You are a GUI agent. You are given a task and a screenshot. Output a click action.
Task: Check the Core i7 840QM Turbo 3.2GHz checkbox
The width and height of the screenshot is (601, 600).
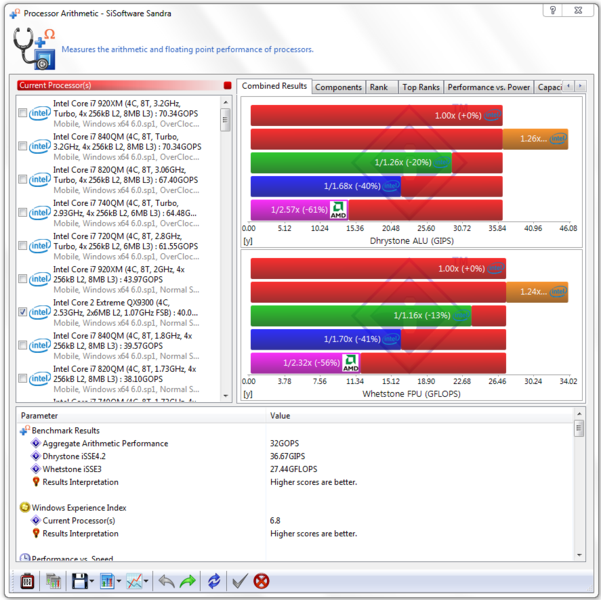coord(23,146)
